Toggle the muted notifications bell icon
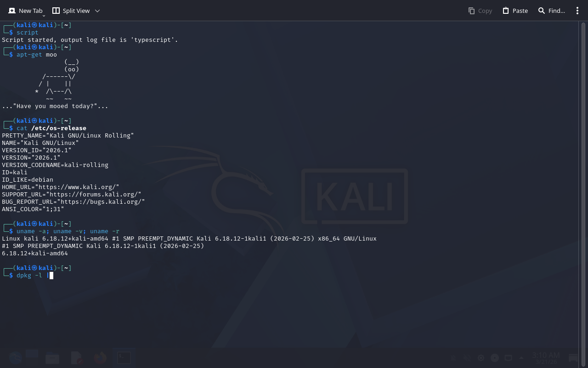Viewport: 588px width, 368px height. [x=453, y=358]
